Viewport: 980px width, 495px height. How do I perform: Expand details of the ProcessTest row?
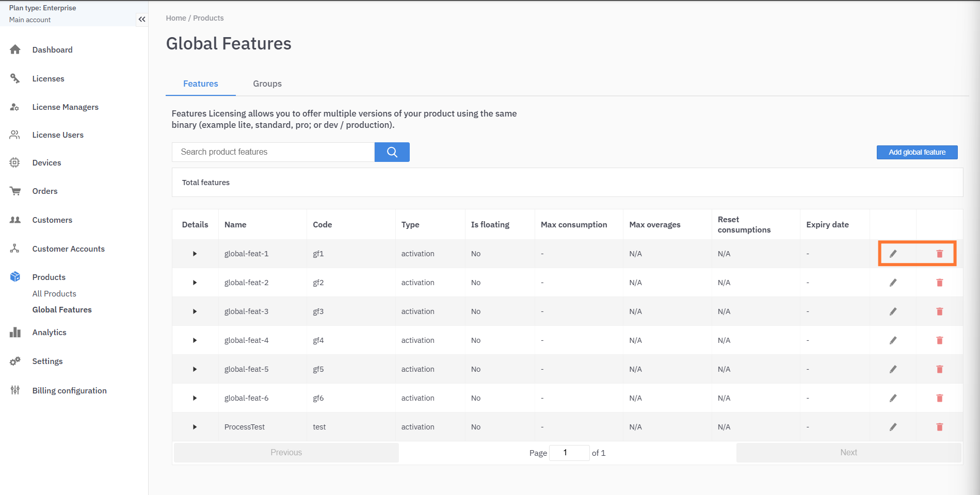pos(195,427)
